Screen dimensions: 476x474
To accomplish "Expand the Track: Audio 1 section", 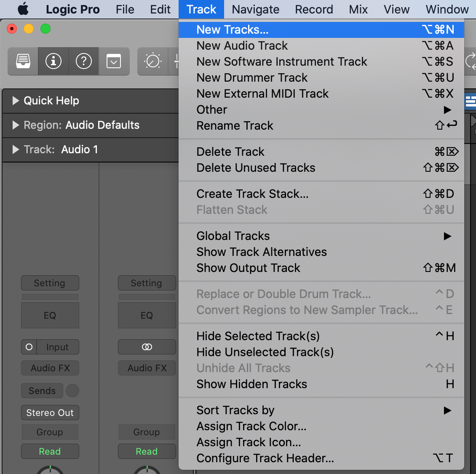I will (x=16, y=150).
